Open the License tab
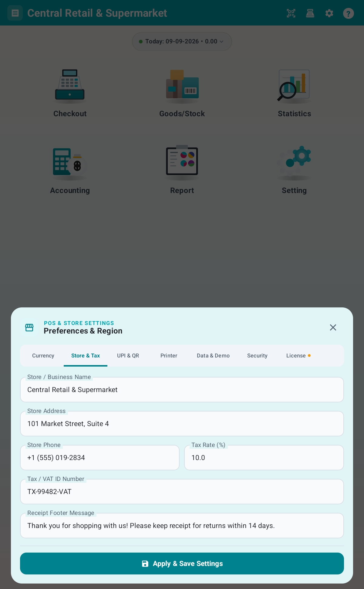 (x=298, y=356)
